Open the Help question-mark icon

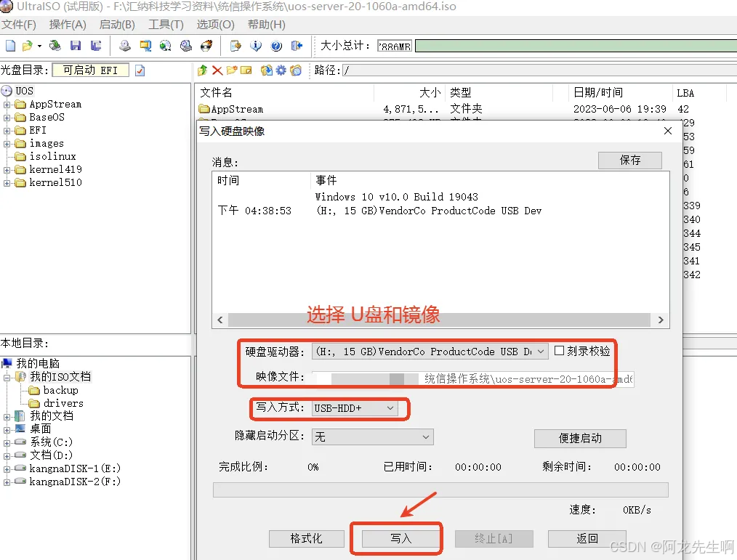click(276, 46)
